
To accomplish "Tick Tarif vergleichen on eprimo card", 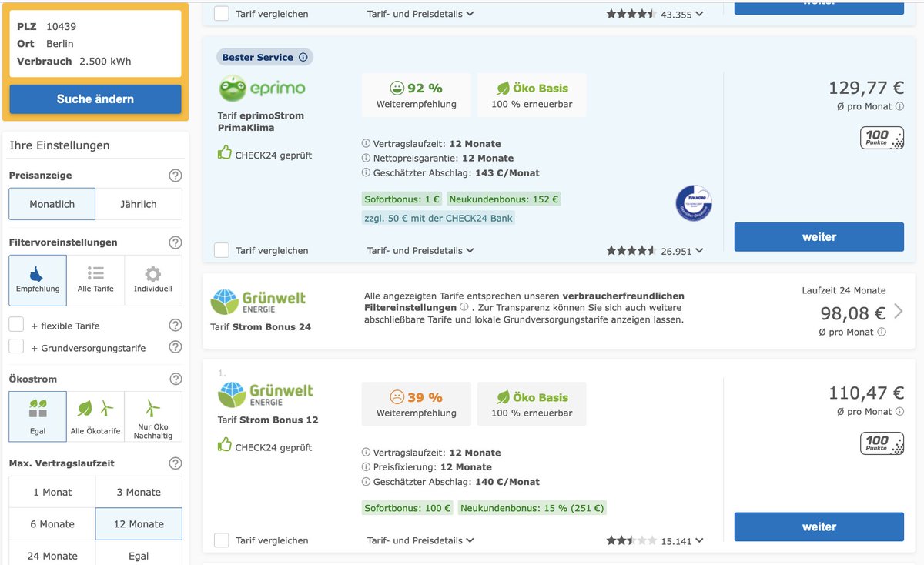I will [222, 250].
